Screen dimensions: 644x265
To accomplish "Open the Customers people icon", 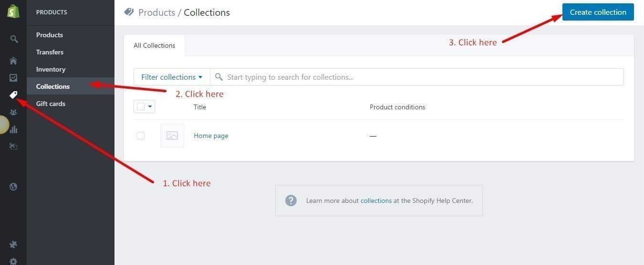I will pyautogui.click(x=13, y=112).
